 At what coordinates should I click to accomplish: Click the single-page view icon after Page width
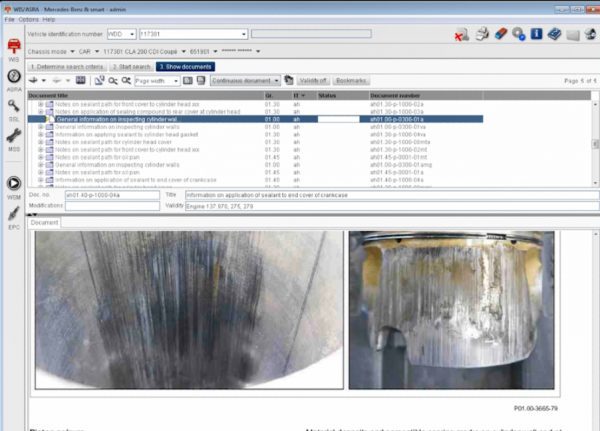[188, 80]
